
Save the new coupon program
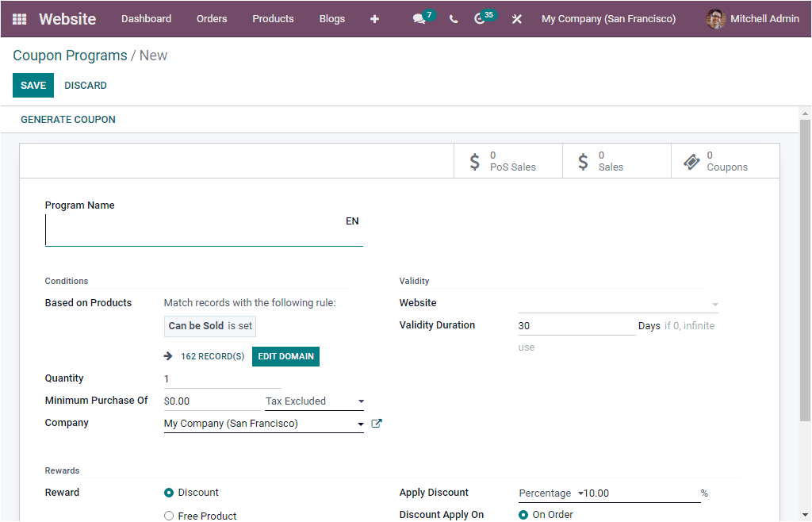pyautogui.click(x=33, y=85)
